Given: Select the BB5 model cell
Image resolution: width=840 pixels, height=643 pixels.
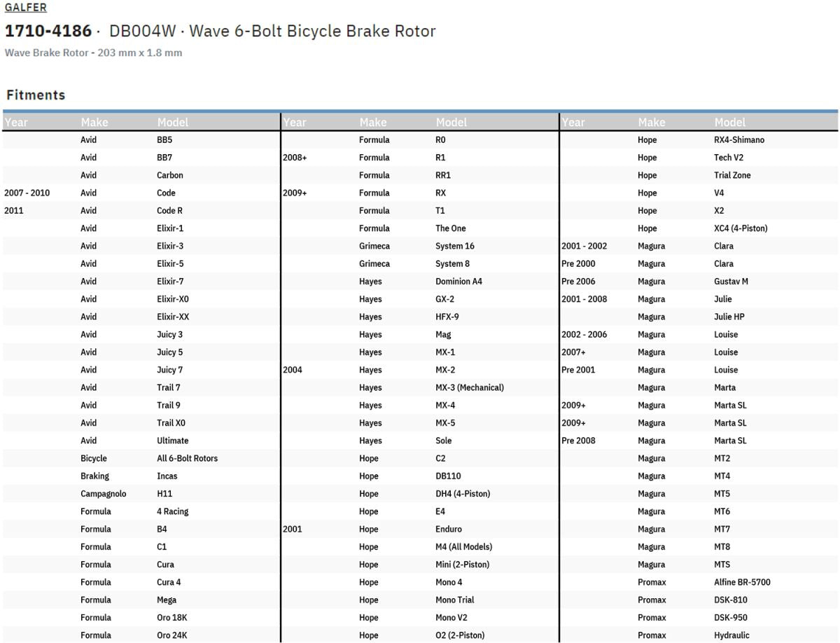Looking at the screenshot, I should pos(164,140).
